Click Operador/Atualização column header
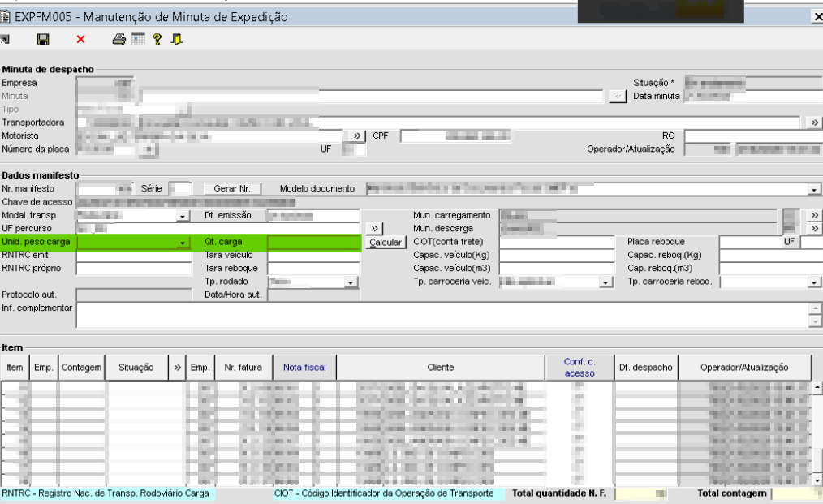 (744, 368)
